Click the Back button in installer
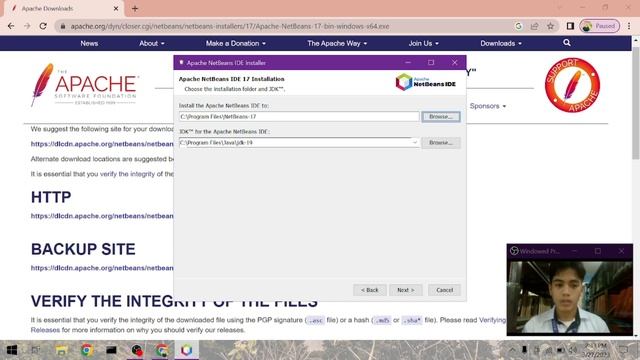 (x=370, y=290)
